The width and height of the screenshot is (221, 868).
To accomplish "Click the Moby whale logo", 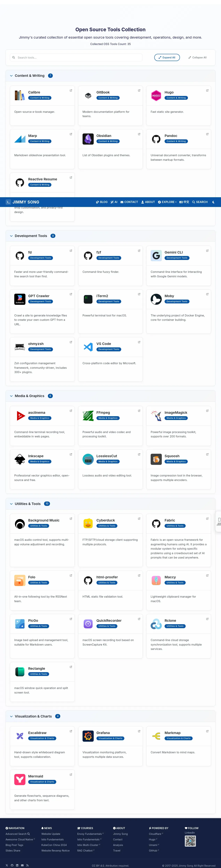I will 156,299.
